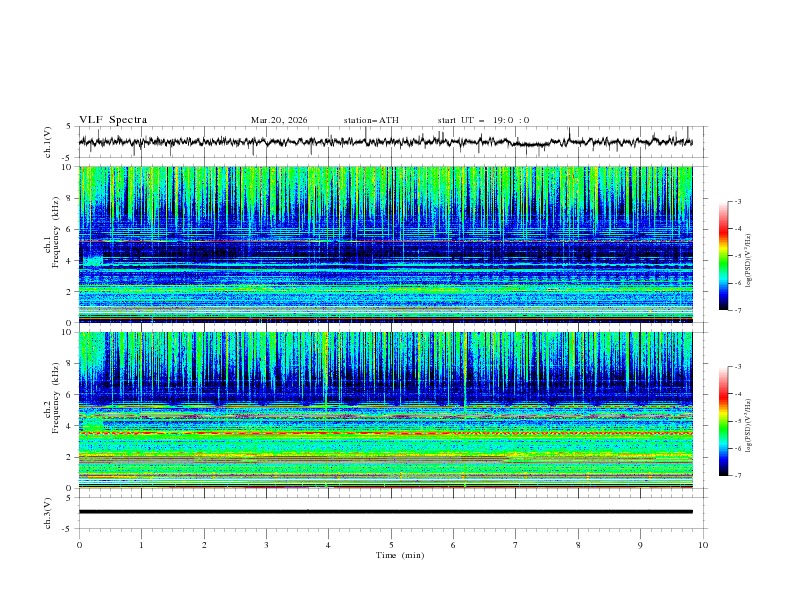Click the ch.1 spectrogram panel
The width and height of the screenshot is (792, 612).
[x=385, y=244]
